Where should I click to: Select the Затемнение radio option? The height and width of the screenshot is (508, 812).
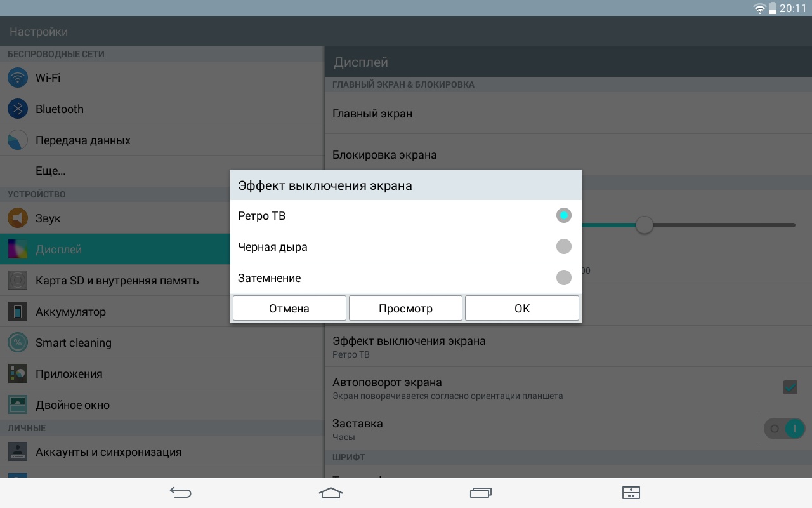tap(563, 277)
